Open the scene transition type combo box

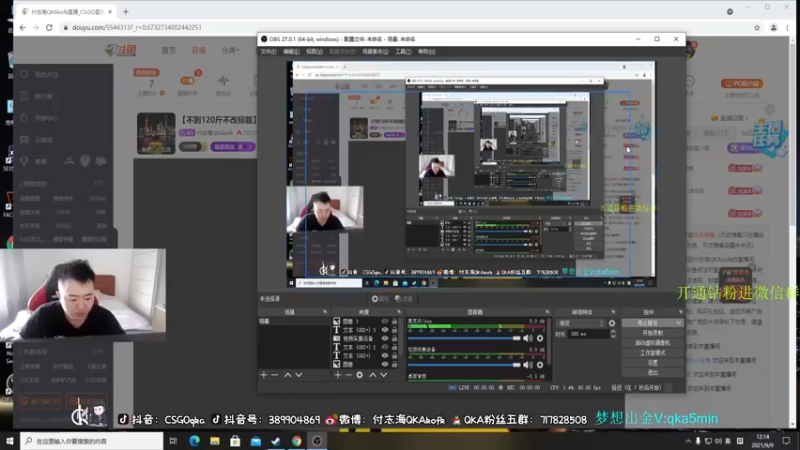coord(581,323)
